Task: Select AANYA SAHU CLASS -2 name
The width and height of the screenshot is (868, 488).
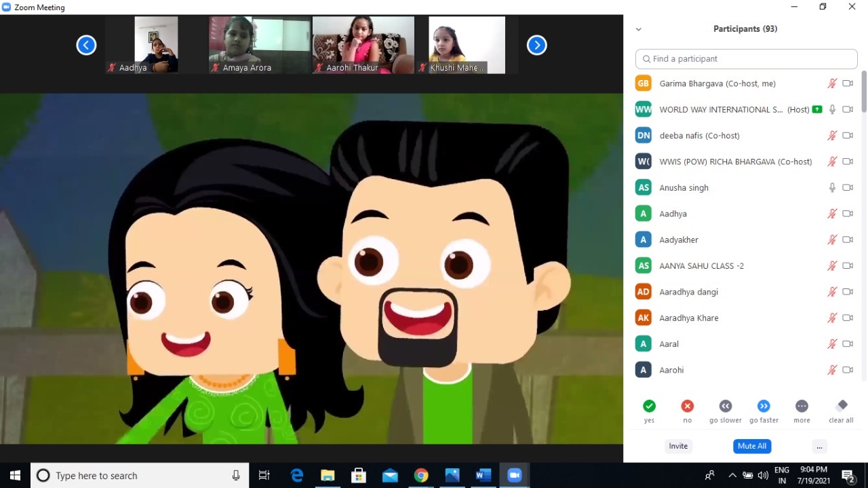Action: coord(701,266)
